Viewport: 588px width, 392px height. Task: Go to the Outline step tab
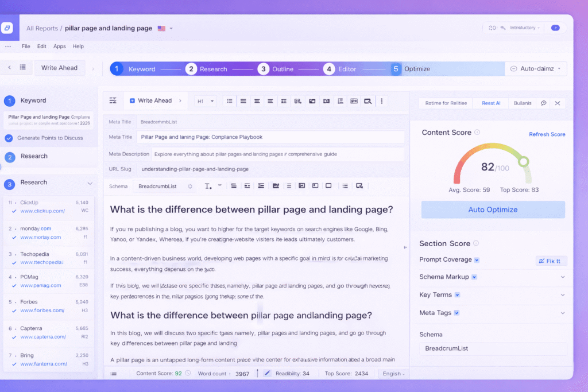[x=276, y=69]
